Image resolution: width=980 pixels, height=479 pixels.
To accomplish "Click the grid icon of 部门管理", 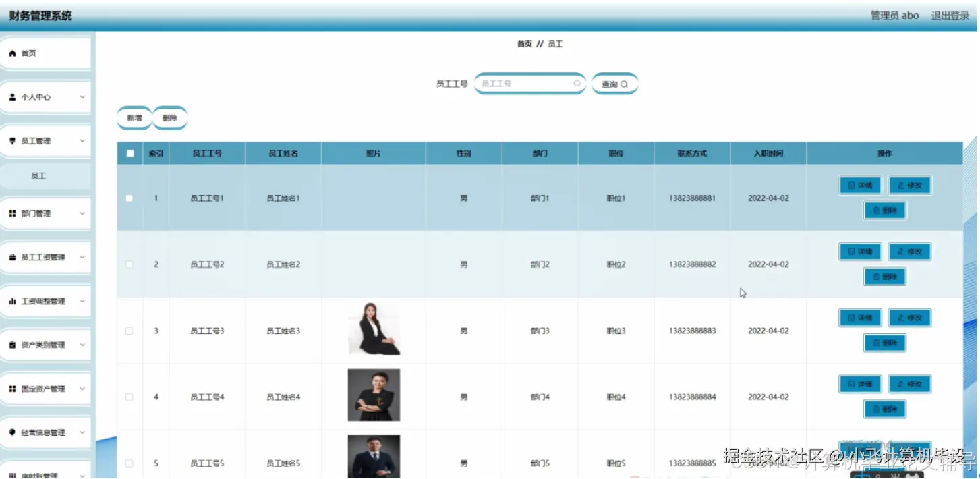I will tap(12, 213).
